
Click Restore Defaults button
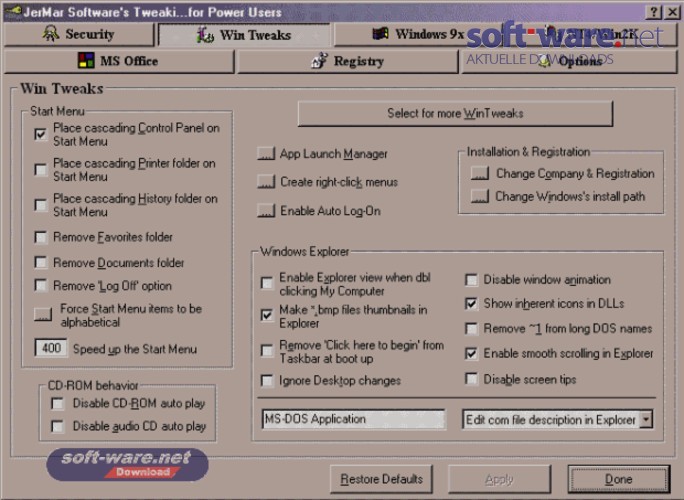381,479
